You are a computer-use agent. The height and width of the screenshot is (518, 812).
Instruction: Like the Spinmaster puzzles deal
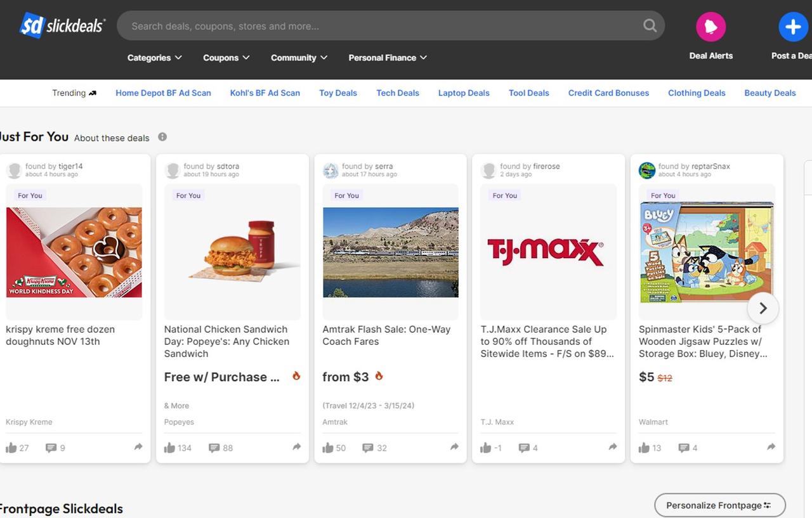(x=645, y=448)
